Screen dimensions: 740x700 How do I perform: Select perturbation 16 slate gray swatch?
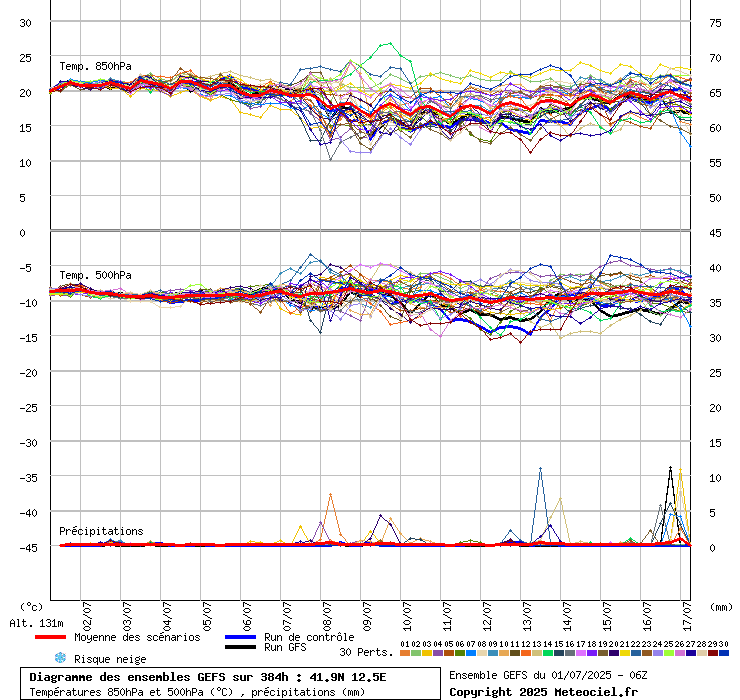coord(570,653)
